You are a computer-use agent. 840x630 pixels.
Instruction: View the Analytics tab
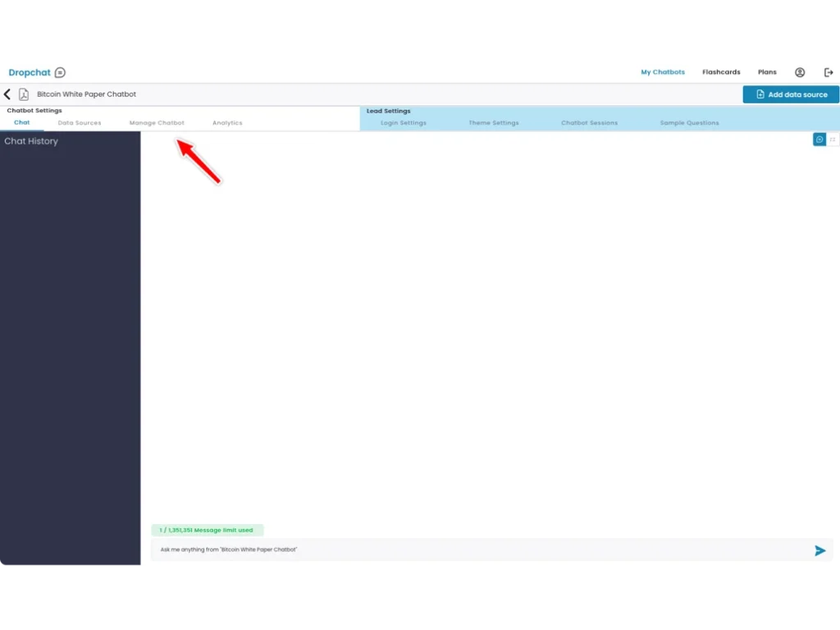227,123
